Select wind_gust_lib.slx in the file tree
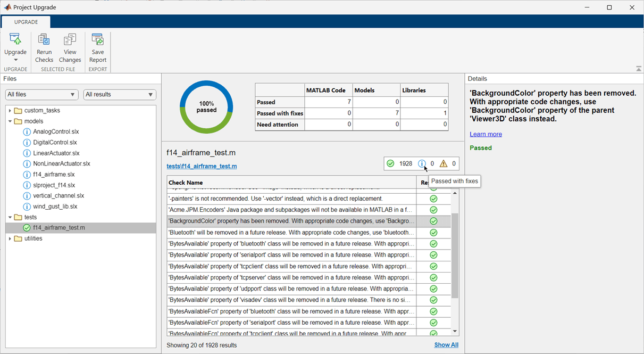The image size is (644, 354). [55, 206]
